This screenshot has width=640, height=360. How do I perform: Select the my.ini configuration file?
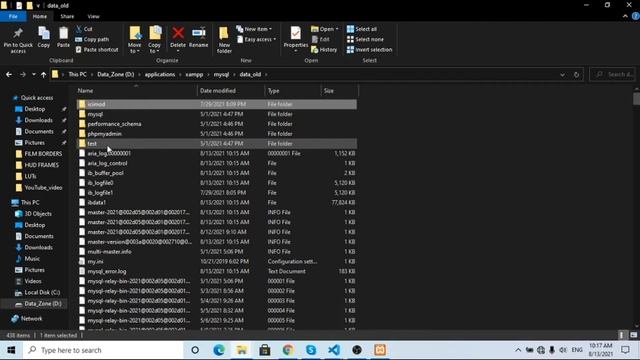[x=217, y=261]
